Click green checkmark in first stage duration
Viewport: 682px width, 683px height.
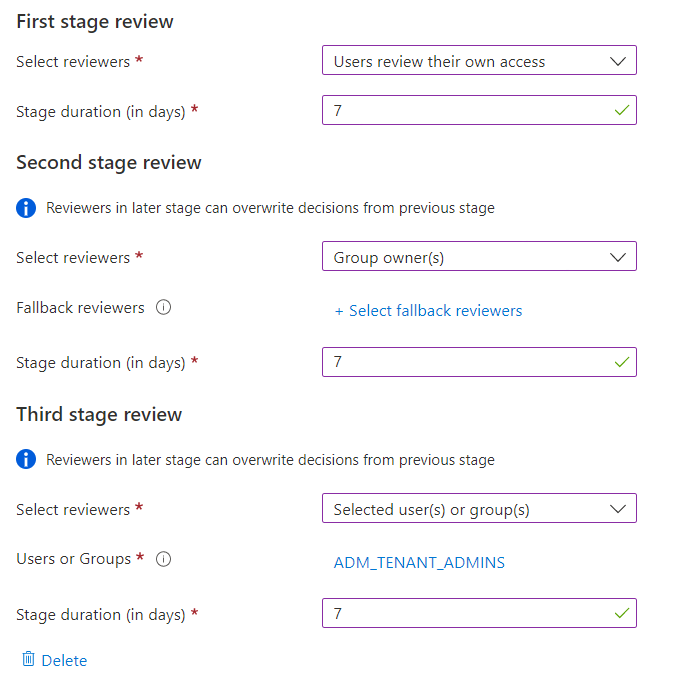(621, 111)
